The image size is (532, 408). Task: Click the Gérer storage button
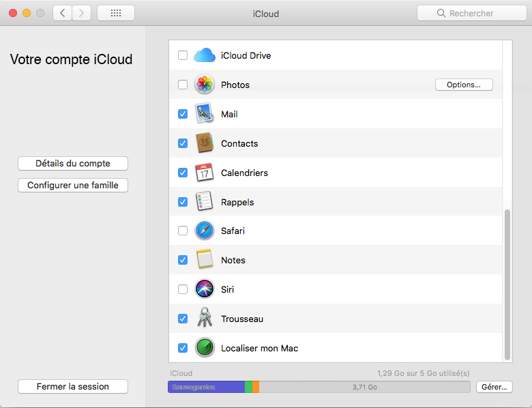[494, 387]
